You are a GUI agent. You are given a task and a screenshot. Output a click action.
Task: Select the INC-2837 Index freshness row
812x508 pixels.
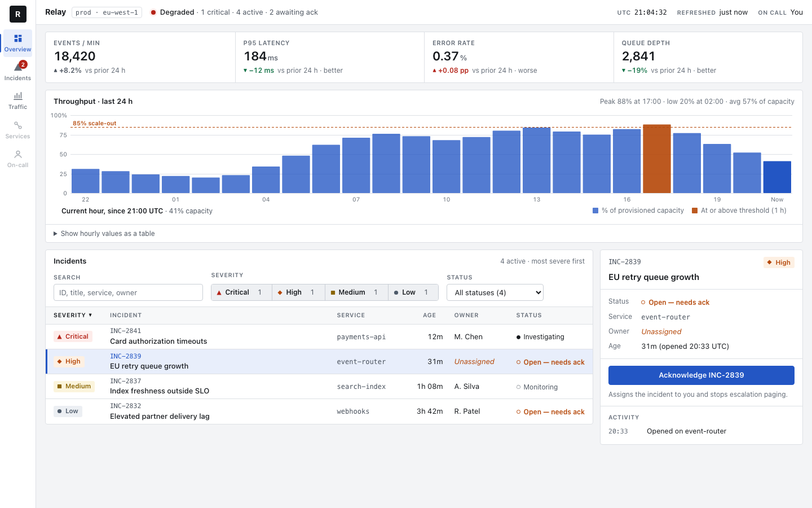pyautogui.click(x=319, y=387)
